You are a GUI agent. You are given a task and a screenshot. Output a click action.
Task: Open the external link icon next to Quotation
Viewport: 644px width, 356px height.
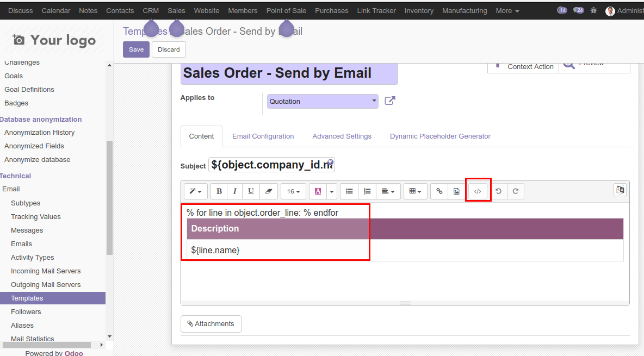click(389, 100)
